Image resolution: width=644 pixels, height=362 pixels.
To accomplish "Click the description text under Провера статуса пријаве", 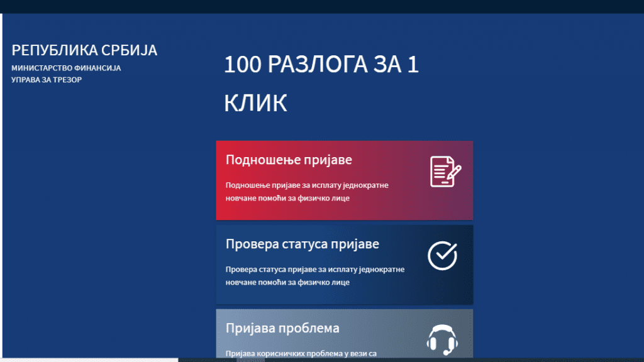I will click(x=314, y=276).
